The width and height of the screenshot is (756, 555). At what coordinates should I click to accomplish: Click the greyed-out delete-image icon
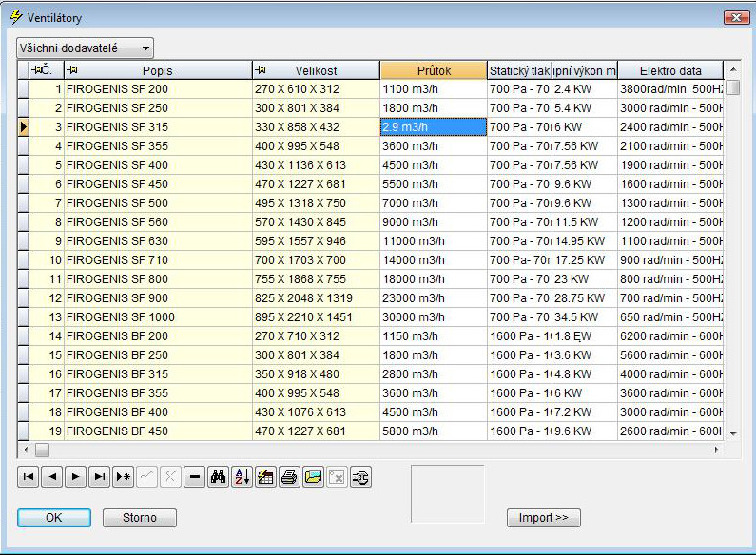(x=337, y=477)
